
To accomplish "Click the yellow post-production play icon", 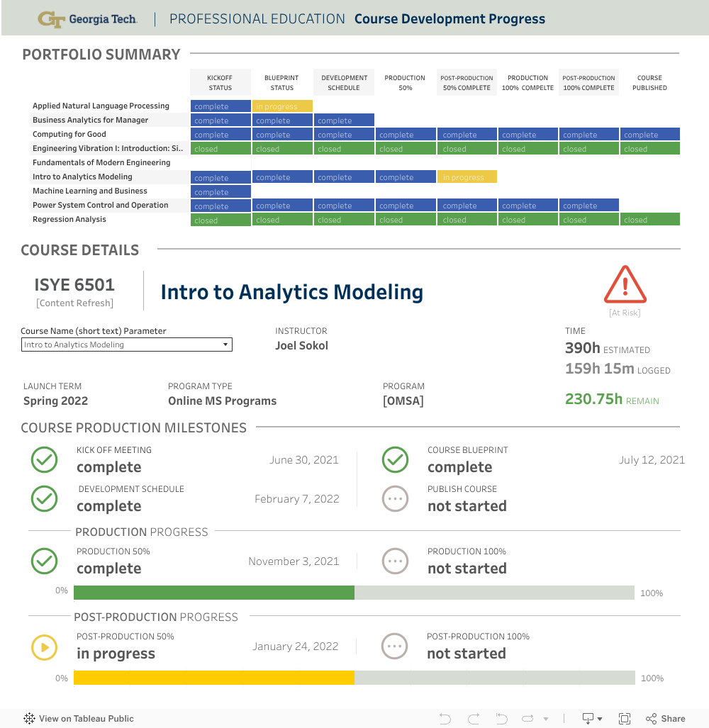I will 45,646.
